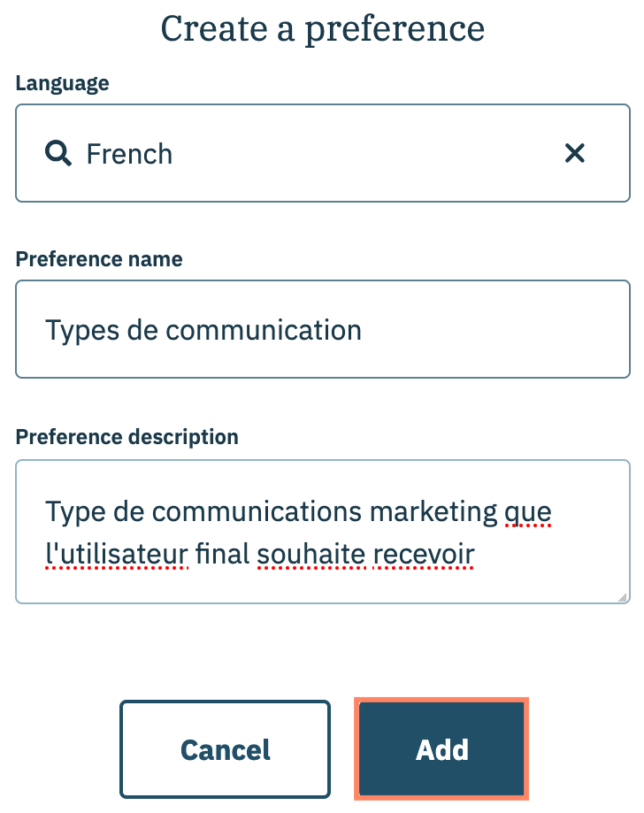The image size is (644, 813).
Task: Click the misspelled word l'utilisateur
Action: click(117, 554)
